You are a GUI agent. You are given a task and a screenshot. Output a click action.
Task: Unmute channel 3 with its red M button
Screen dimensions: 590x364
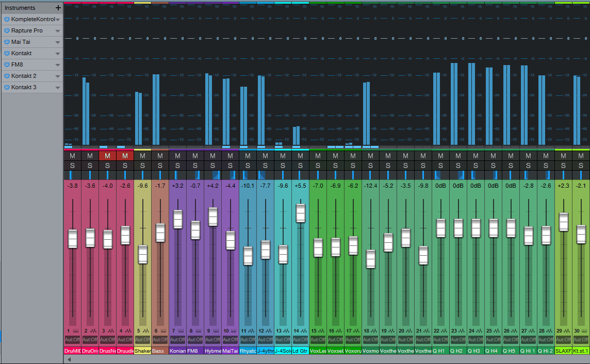click(x=107, y=156)
